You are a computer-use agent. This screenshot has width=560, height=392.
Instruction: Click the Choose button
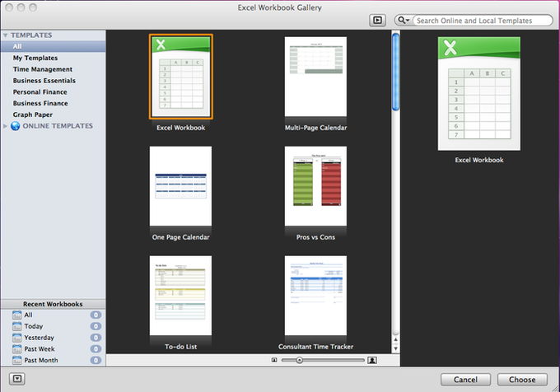[x=522, y=380]
